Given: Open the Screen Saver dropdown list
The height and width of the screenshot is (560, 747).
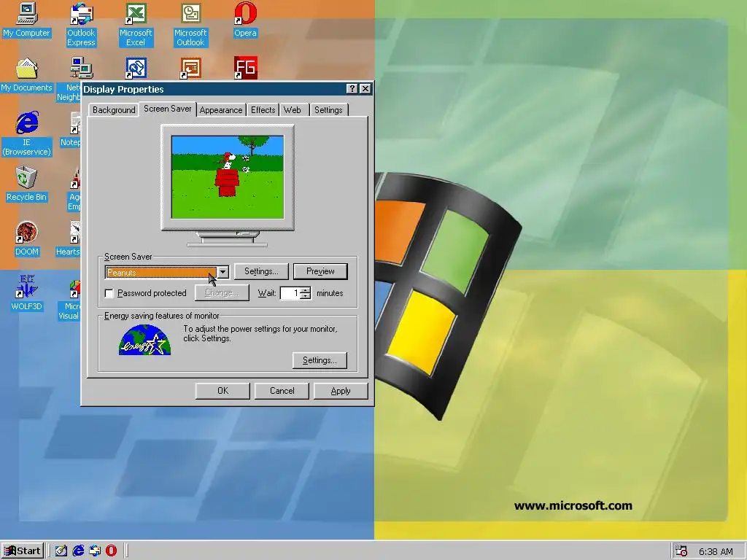Looking at the screenshot, I should 223,273.
